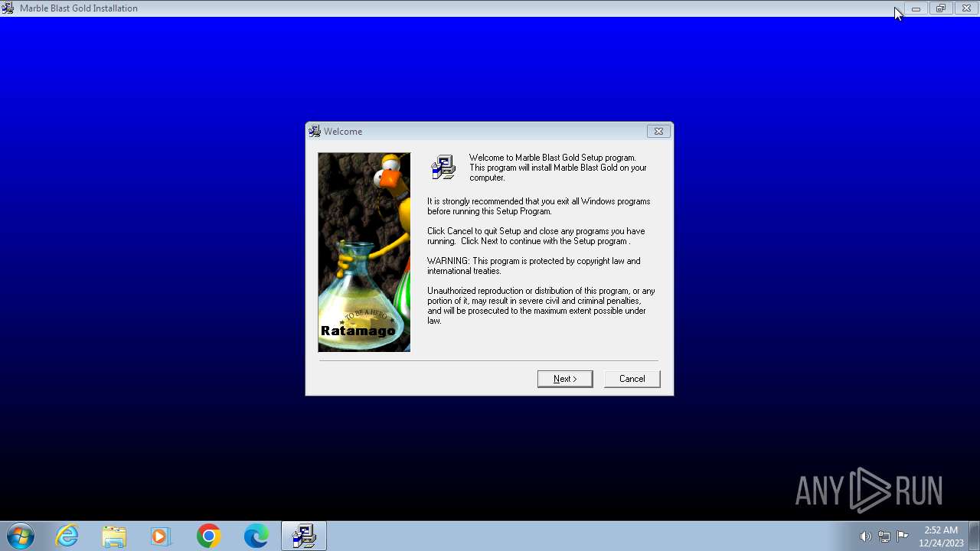Open the network status tray icon
This screenshot has height=551, width=980.
coord(884,536)
